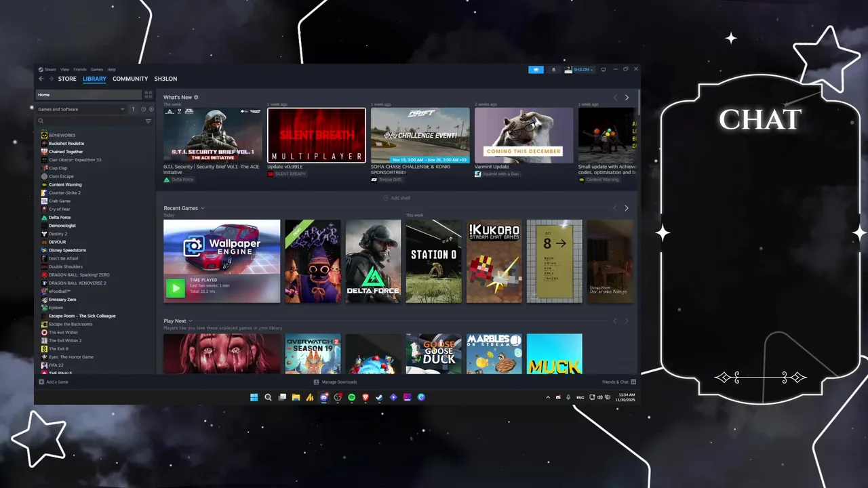Switch library to collections grid view
This screenshot has width=868, height=488.
point(149,95)
